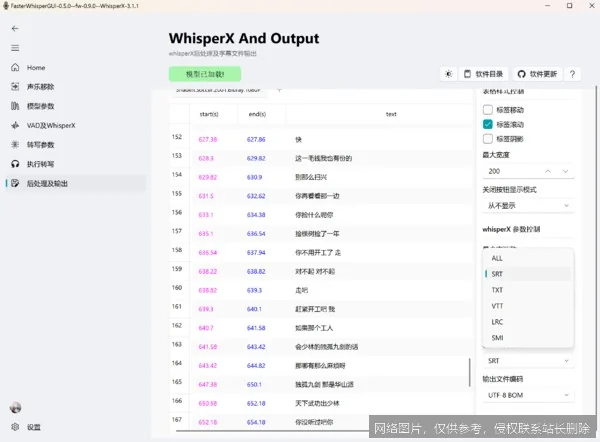Select table row number 160

[x=177, y=288]
